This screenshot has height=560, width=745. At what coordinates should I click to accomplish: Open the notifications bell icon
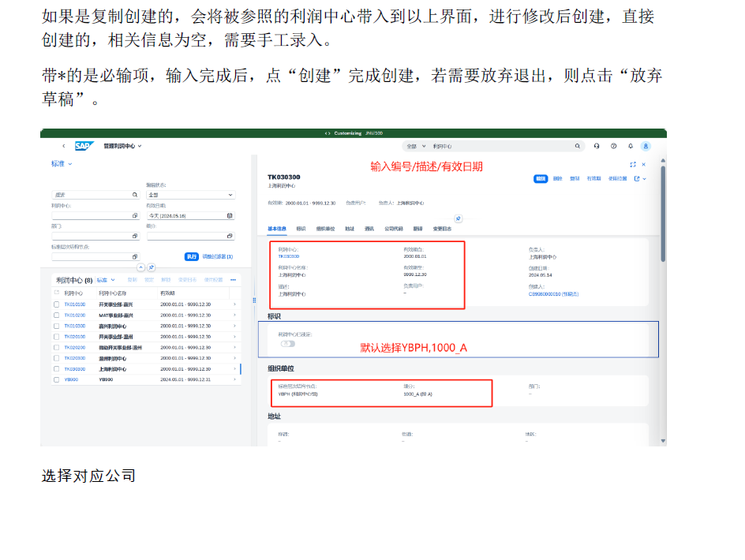click(x=630, y=146)
